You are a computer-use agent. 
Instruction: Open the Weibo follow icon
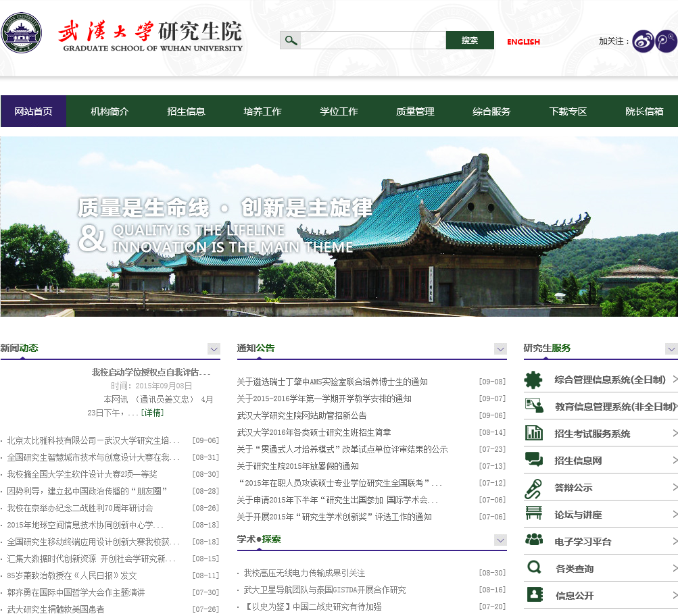pos(643,41)
